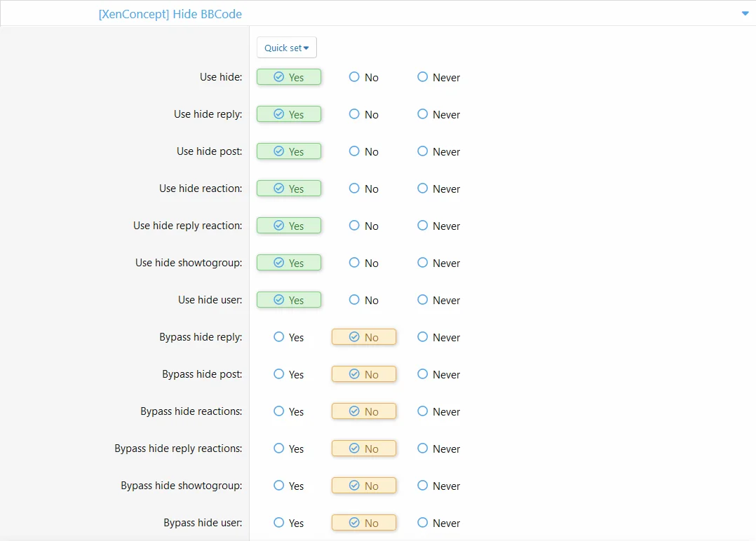Click selected Yes for Use hide

pyautogui.click(x=289, y=77)
